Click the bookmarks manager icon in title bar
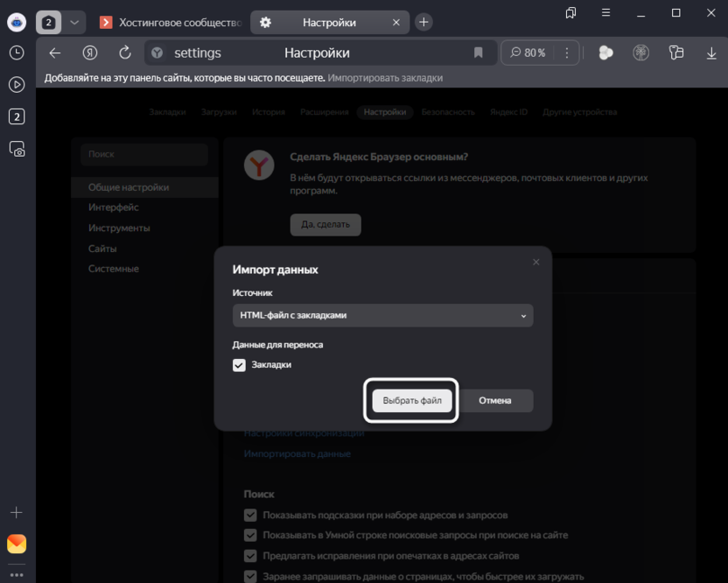Screen dimensions: 728x583 570,13
